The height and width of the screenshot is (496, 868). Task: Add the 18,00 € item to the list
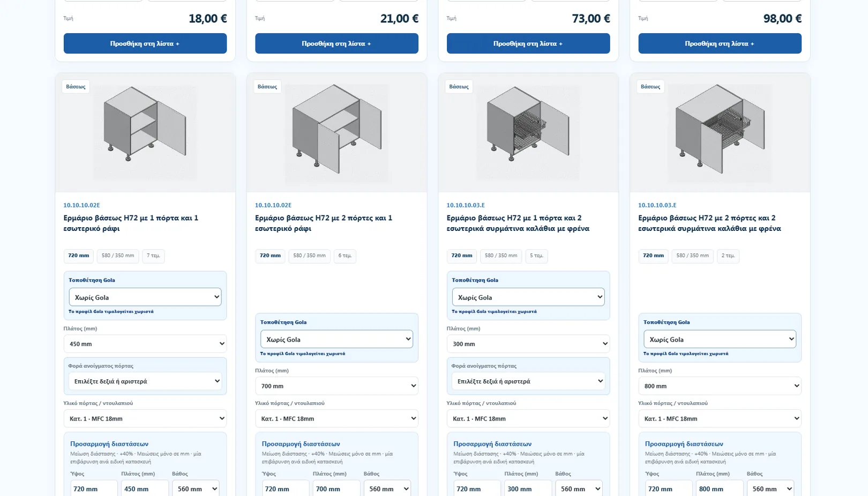[145, 43]
